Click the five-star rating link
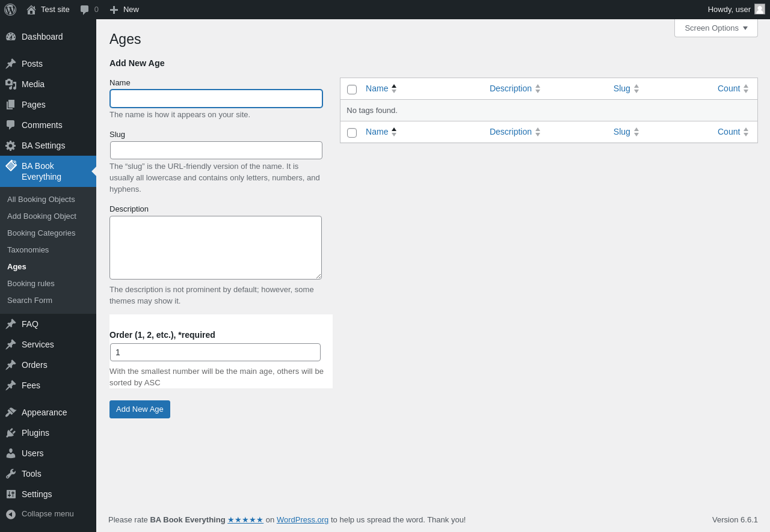770x532 pixels. coord(245,520)
